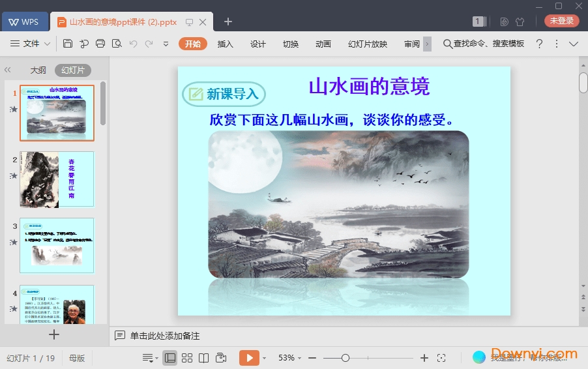
Task: Click the 新课导入 badge on the slide
Action: pyautogui.click(x=224, y=94)
